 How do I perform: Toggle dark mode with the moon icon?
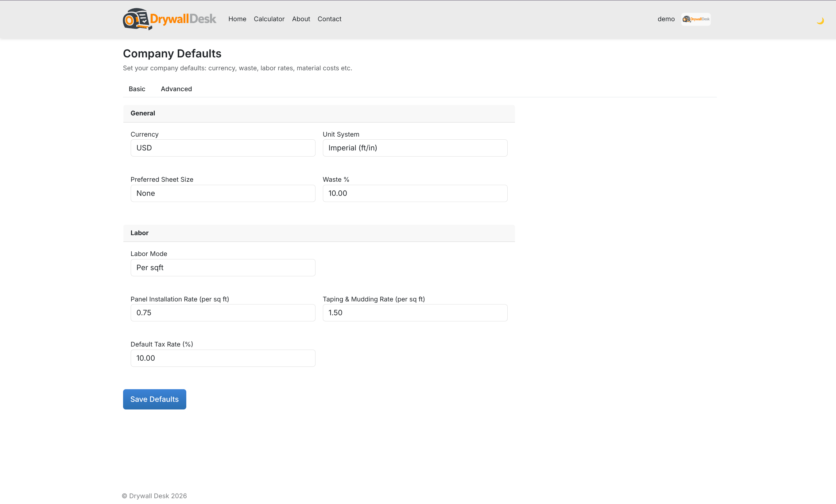(x=820, y=21)
